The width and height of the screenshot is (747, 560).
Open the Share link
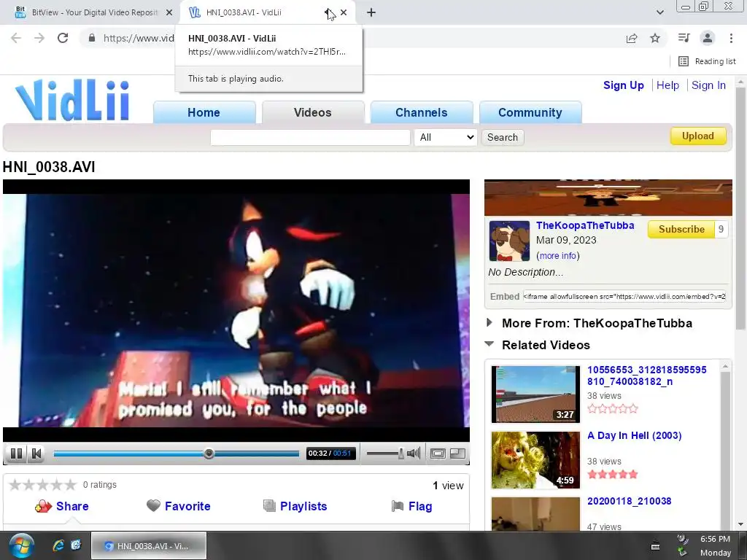[72, 506]
